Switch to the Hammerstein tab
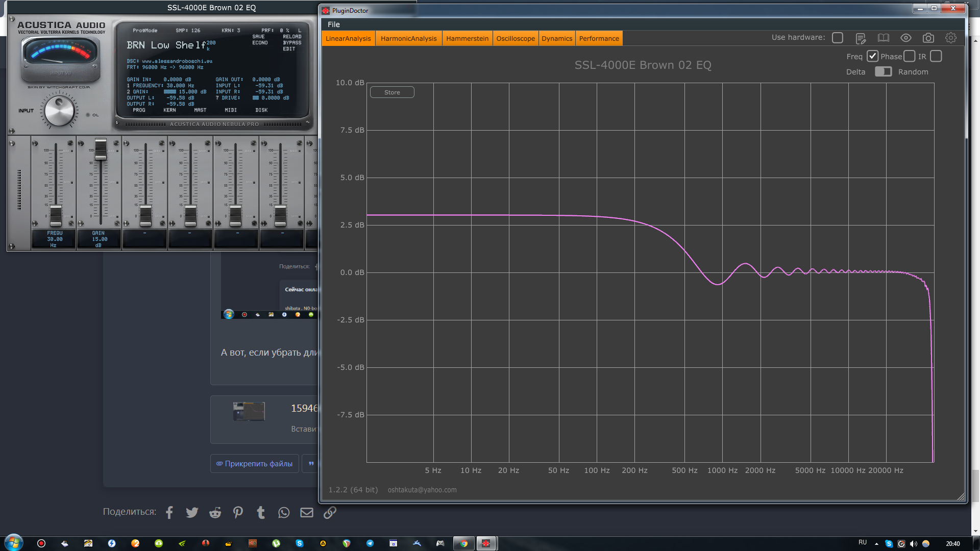This screenshot has height=551, width=980. click(467, 38)
